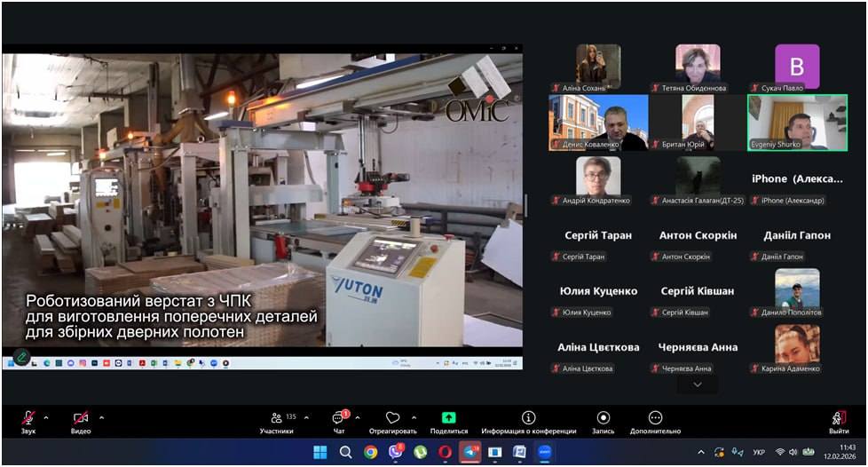Expand the arrow beside Участники count
The image size is (868, 467).
tap(306, 417)
